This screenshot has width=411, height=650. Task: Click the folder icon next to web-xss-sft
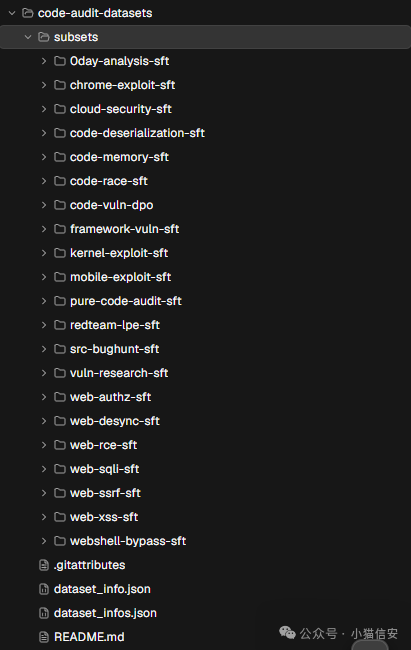[x=60, y=517]
